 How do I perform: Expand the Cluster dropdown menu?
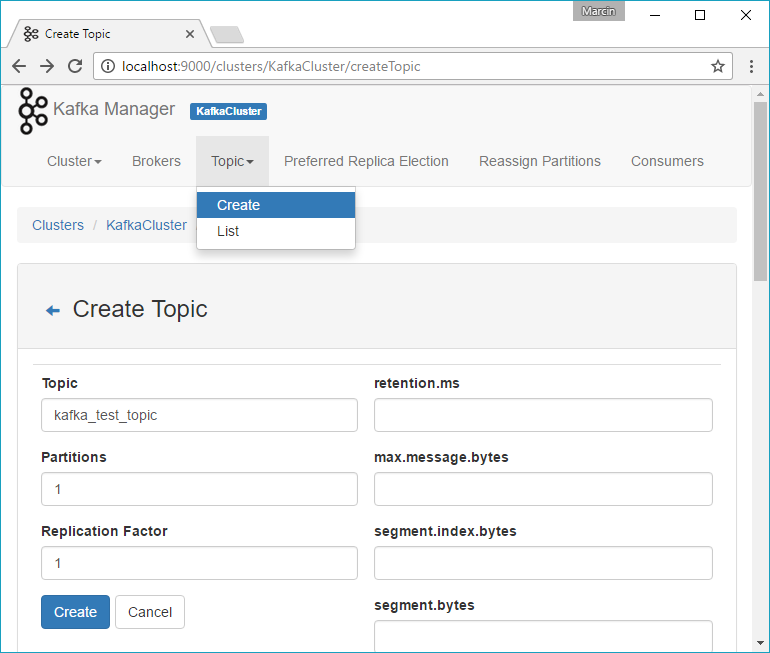[74, 161]
